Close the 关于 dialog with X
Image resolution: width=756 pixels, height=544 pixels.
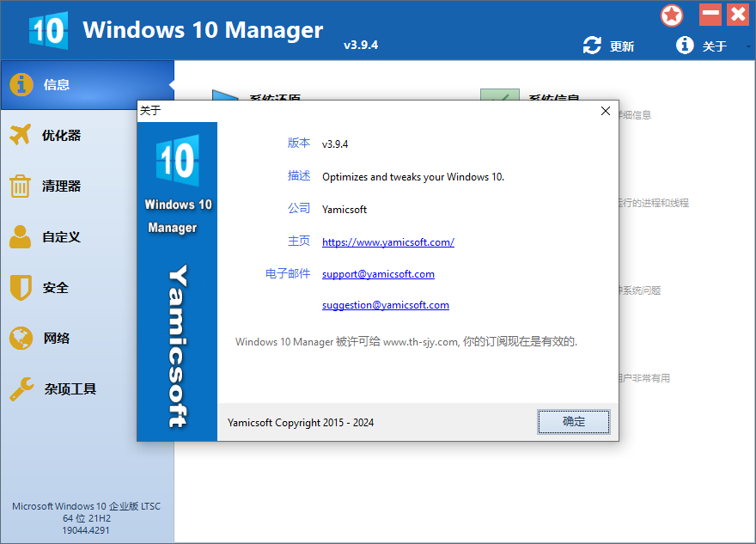(606, 111)
